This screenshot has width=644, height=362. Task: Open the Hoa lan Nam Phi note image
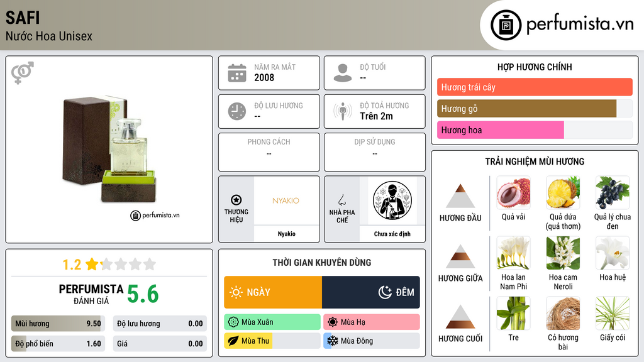point(513,253)
